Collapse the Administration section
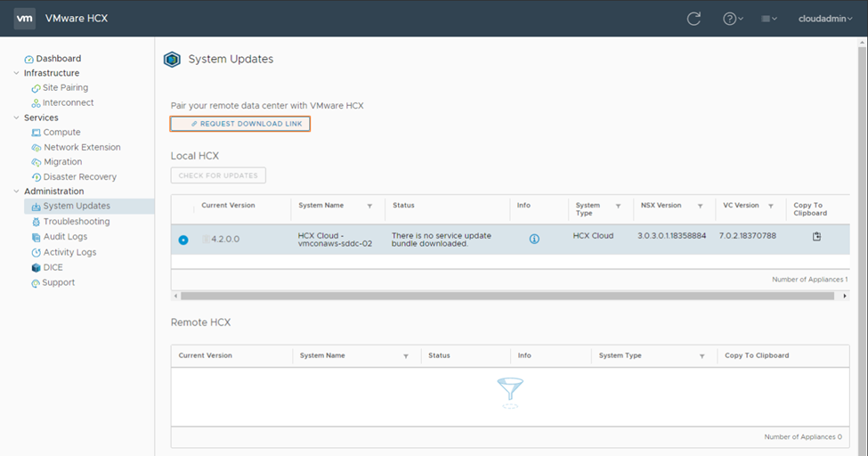The height and width of the screenshot is (456, 868). point(16,191)
